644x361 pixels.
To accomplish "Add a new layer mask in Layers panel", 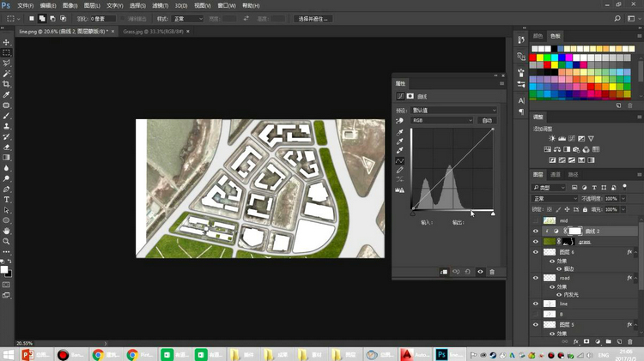I will pyautogui.click(x=586, y=341).
